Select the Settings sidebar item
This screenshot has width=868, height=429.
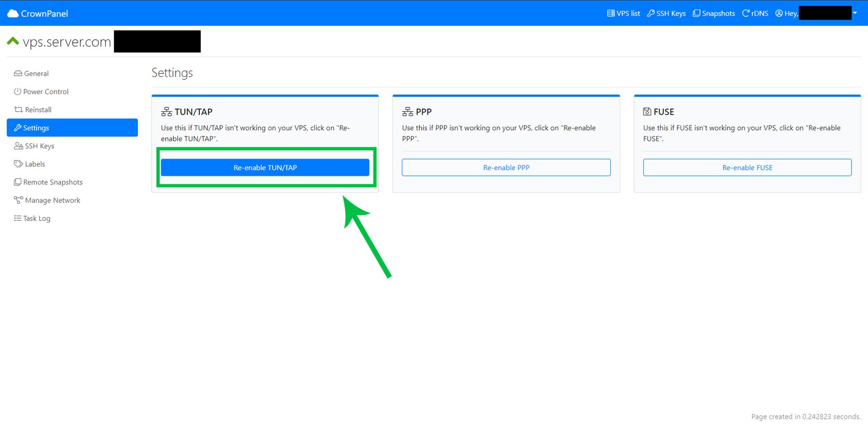[x=72, y=128]
